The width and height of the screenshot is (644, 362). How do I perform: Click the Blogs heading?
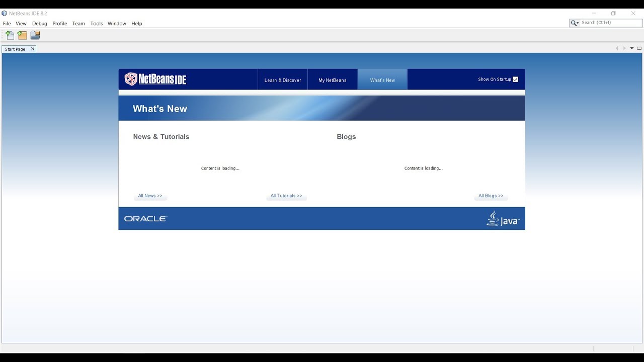[346, 137]
